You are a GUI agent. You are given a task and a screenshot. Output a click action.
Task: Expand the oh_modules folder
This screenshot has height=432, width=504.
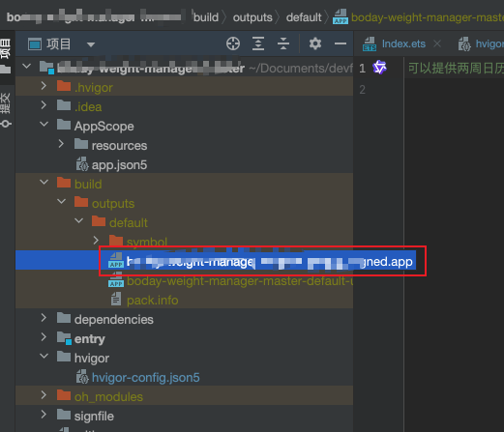click(44, 395)
